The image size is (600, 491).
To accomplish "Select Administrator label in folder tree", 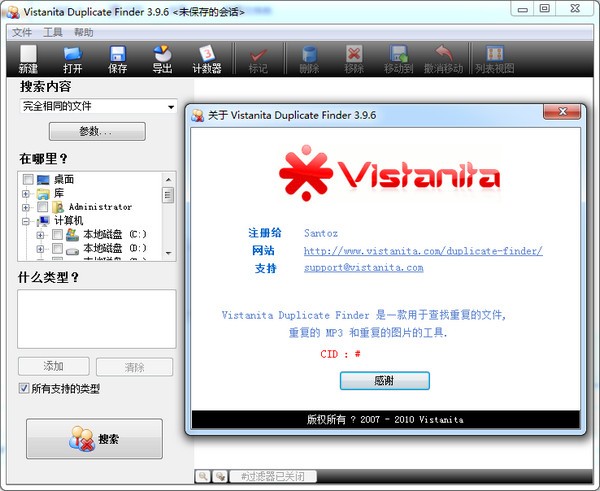I will click(100, 207).
